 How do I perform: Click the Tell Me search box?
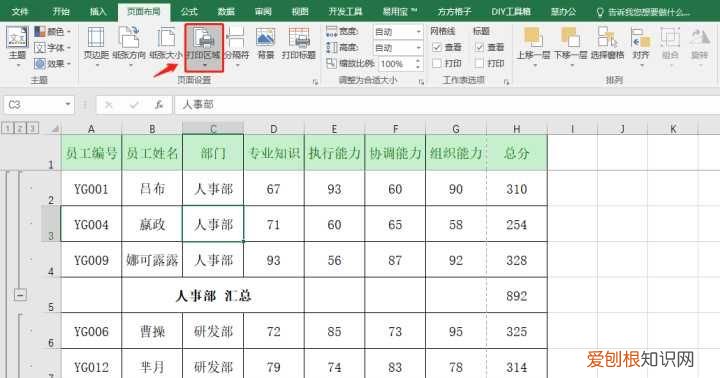tap(643, 12)
